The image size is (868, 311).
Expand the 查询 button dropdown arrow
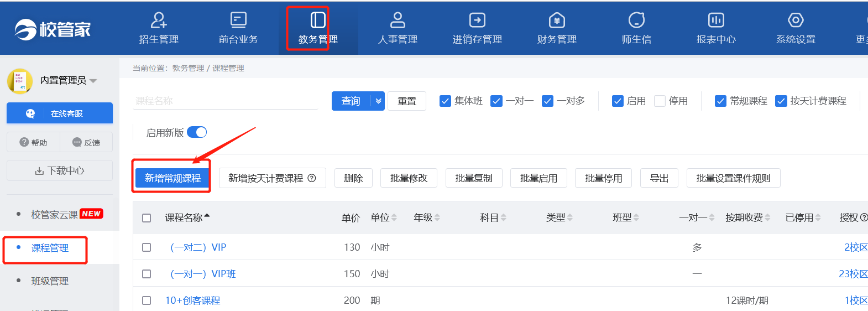pos(378,101)
